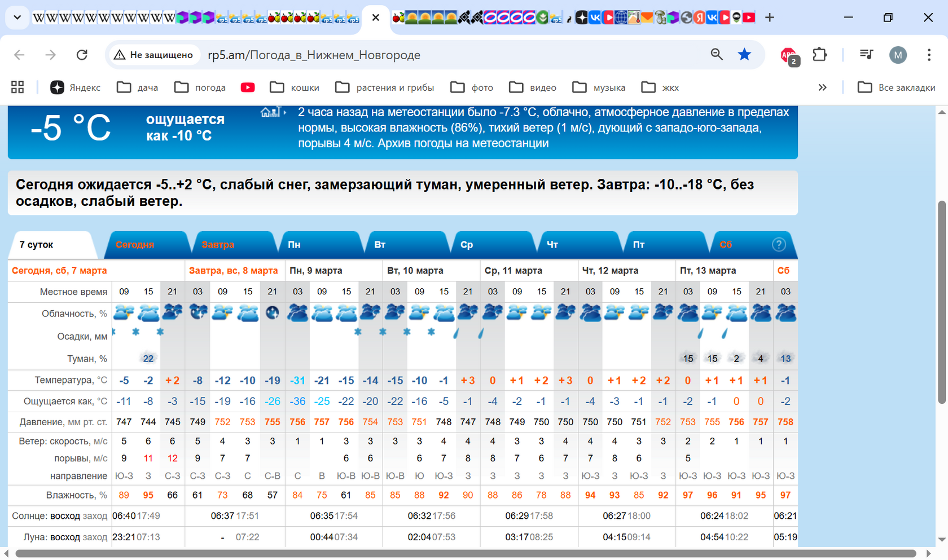This screenshot has width=948, height=560.
Task: Click the bookmark star icon in address bar
Action: click(744, 55)
